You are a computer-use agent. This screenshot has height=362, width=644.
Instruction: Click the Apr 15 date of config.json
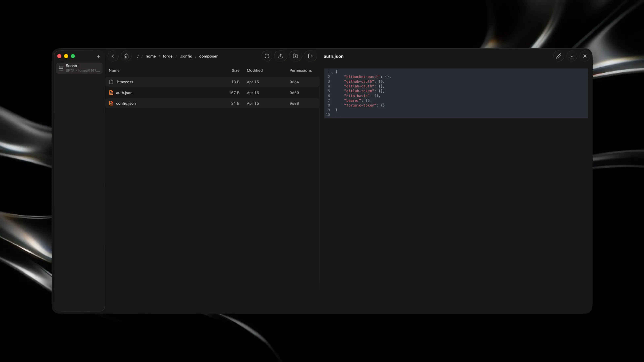pos(253,103)
